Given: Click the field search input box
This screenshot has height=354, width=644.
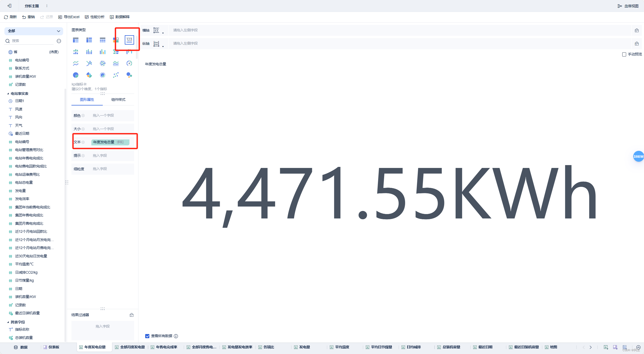Looking at the screenshot, I should [x=33, y=41].
